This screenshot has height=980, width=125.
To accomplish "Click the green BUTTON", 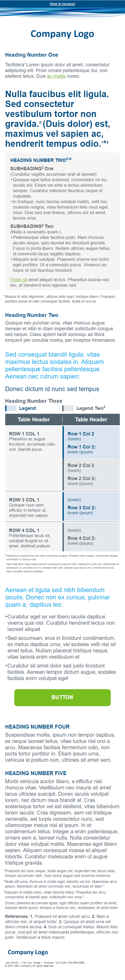I will pos(62,697).
